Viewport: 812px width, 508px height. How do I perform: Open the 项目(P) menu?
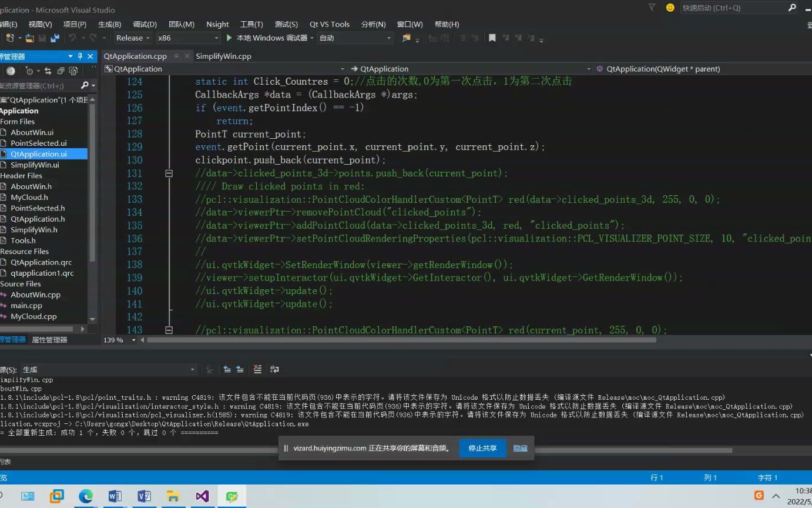tap(75, 24)
